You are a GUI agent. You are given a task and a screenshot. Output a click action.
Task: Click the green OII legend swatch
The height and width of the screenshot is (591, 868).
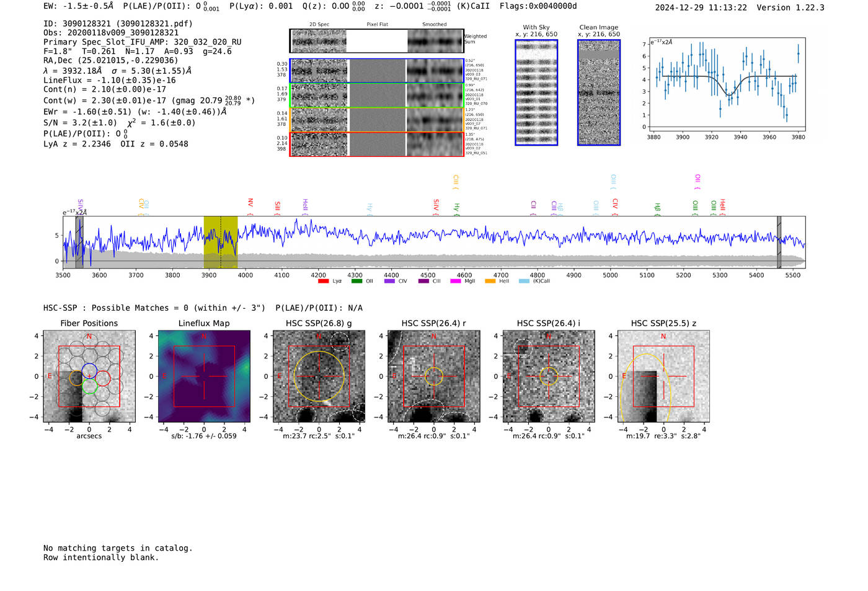coord(356,281)
